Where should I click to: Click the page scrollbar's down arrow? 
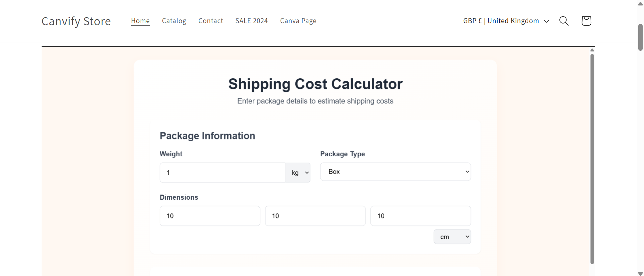tap(640, 274)
